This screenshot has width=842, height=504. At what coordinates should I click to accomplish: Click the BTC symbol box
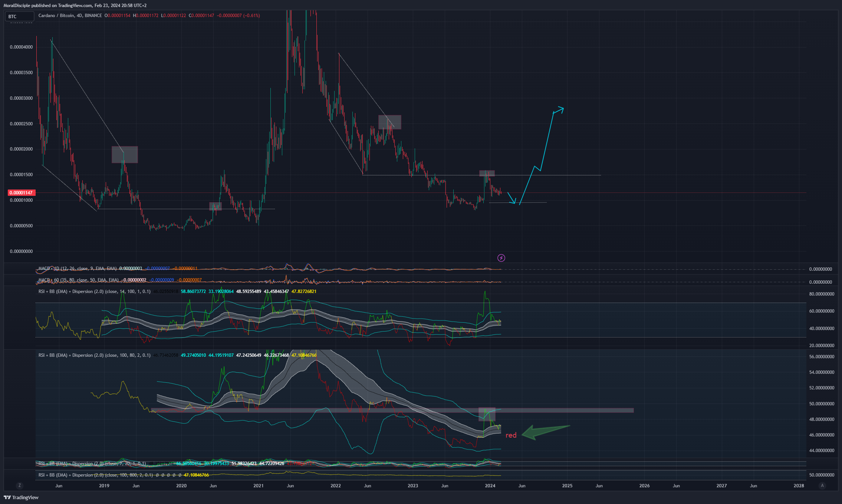coord(19,16)
